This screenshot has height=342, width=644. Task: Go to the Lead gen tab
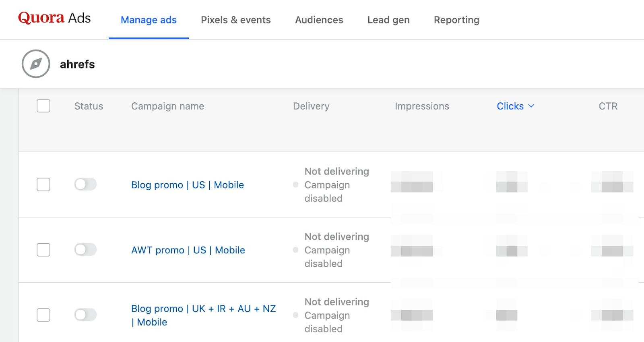point(388,20)
